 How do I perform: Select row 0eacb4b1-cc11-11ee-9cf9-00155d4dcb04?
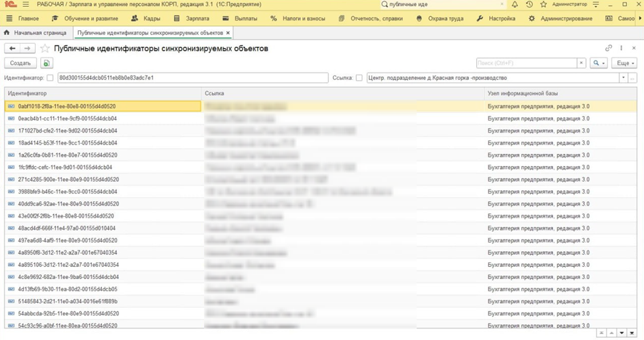(x=320, y=118)
